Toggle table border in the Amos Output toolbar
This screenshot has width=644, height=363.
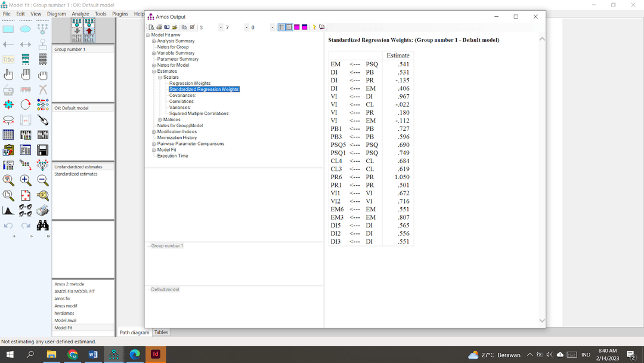pyautogui.click(x=289, y=27)
